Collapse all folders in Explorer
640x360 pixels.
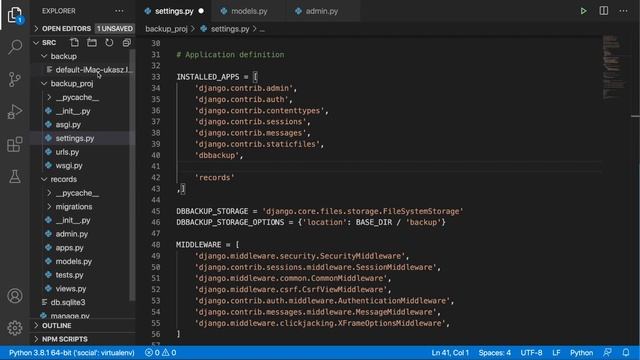tap(127, 42)
